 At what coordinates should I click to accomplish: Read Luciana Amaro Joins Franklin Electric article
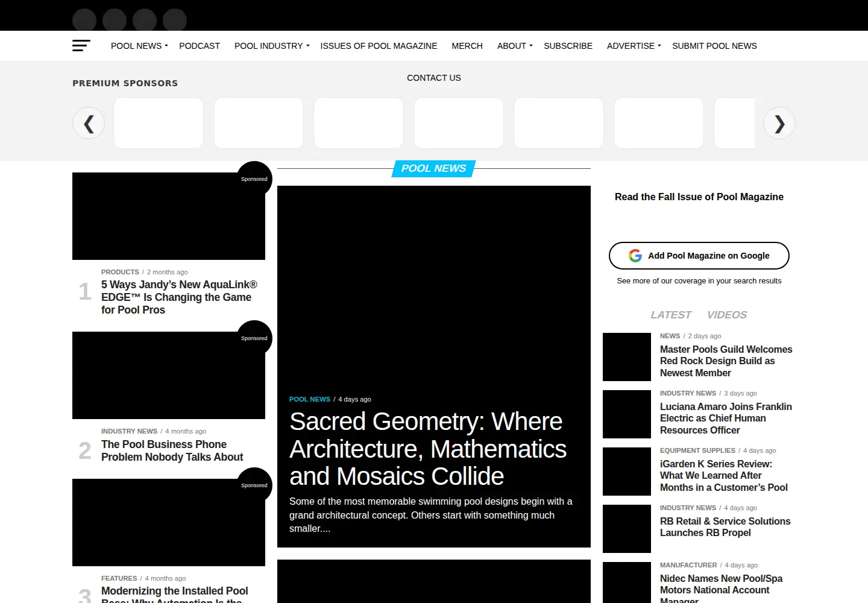[726, 418]
